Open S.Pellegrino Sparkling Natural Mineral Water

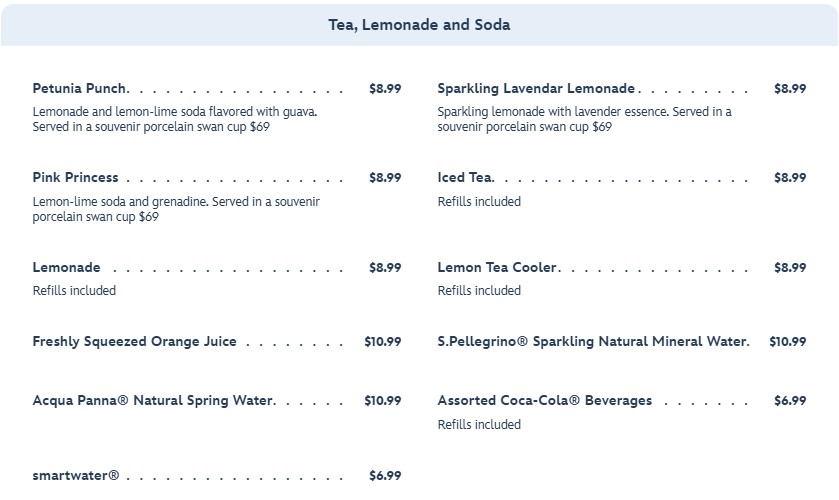click(x=592, y=341)
